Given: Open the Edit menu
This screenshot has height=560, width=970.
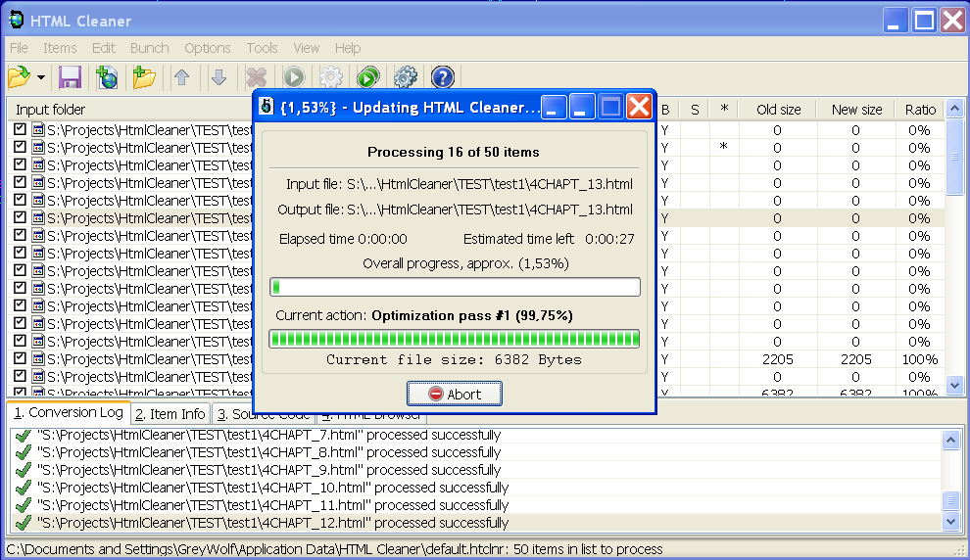Looking at the screenshot, I should pyautogui.click(x=103, y=48).
